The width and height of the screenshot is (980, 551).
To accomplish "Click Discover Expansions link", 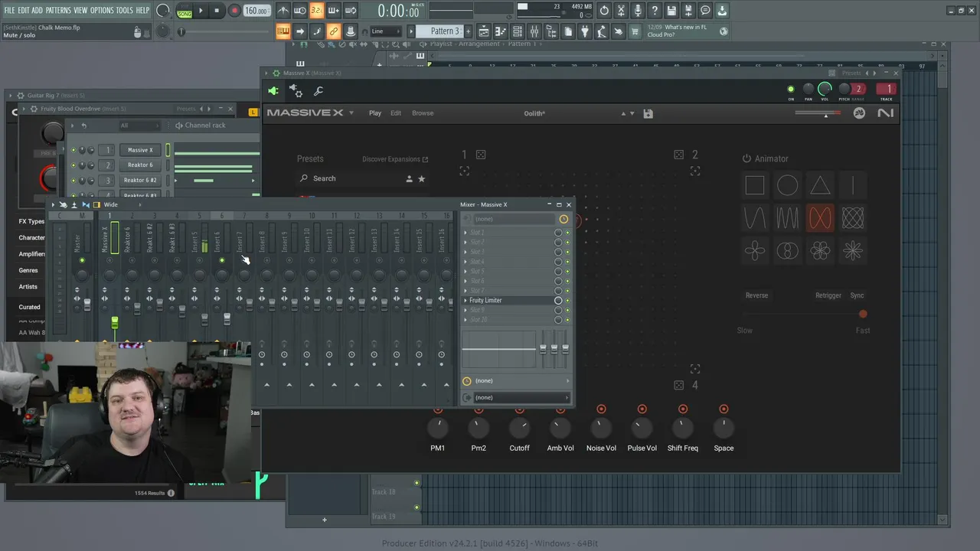I will [x=395, y=159].
